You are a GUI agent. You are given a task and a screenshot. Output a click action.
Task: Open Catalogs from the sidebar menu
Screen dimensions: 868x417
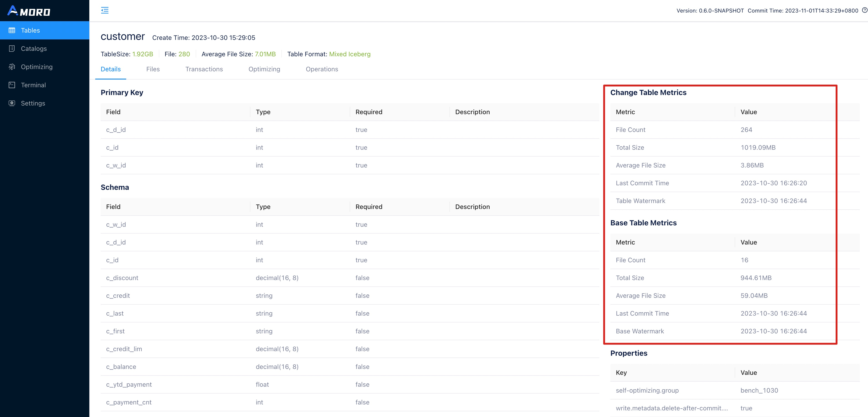coord(34,49)
